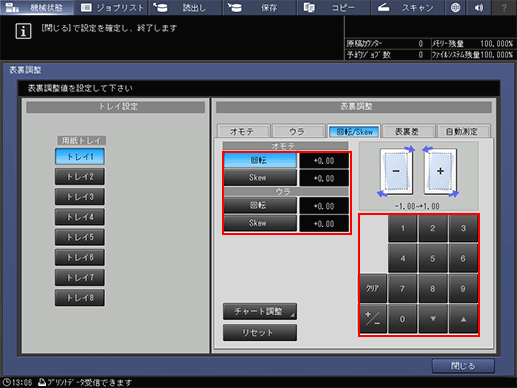
Task: Select トレイ8 paper tray
Action: (80, 298)
